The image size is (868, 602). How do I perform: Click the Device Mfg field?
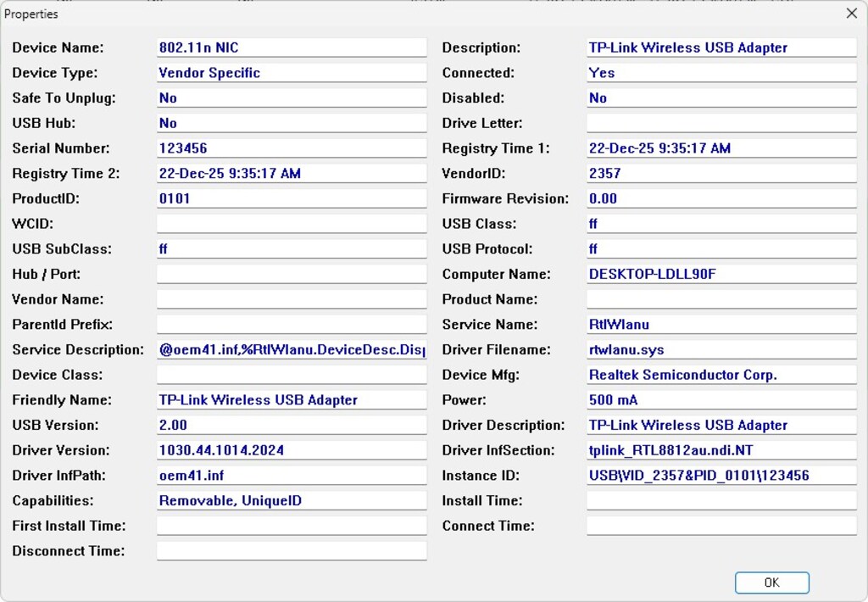721,375
